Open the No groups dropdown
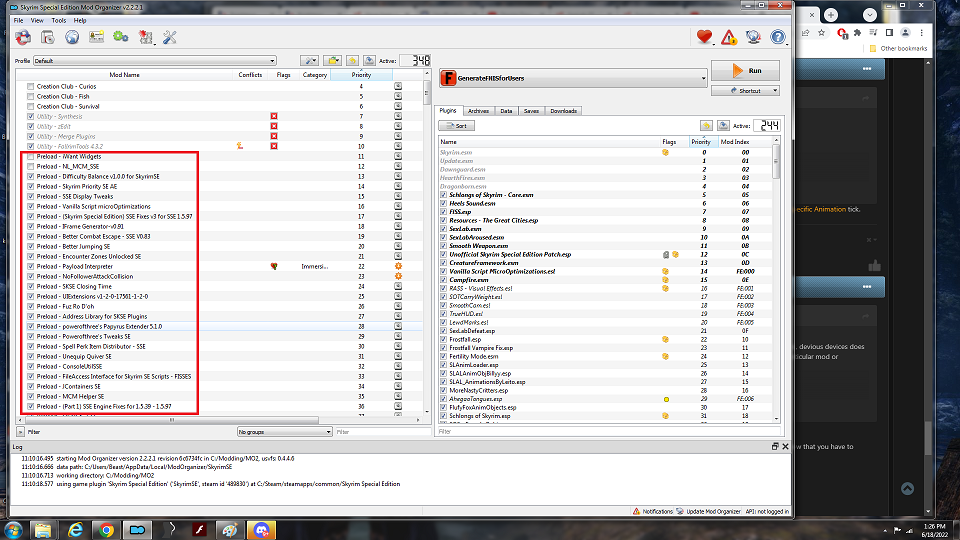 click(x=285, y=432)
